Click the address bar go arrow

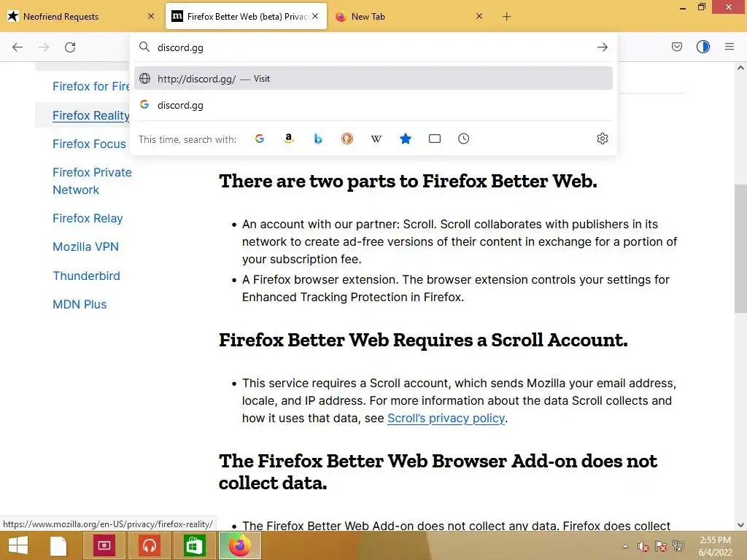[602, 47]
